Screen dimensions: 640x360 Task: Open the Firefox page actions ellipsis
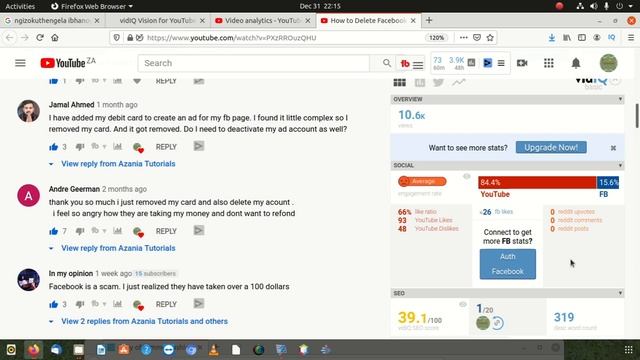pyautogui.click(x=464, y=38)
